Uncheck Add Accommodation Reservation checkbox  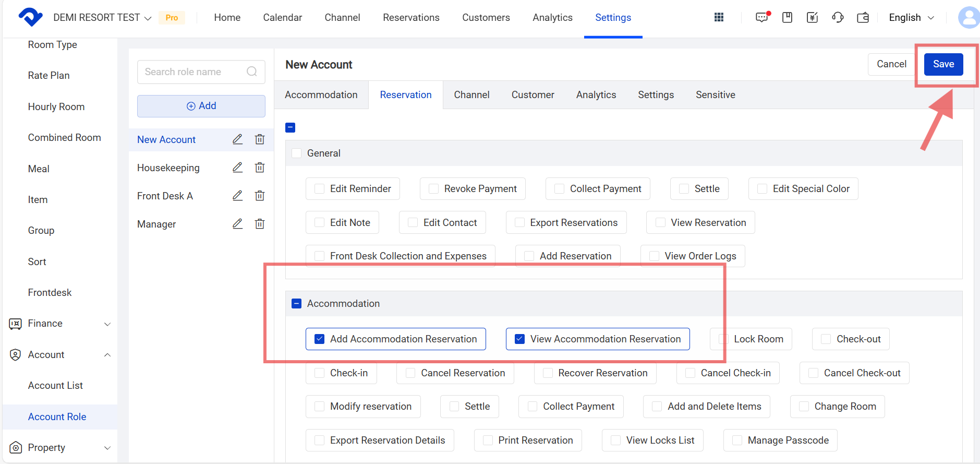320,339
